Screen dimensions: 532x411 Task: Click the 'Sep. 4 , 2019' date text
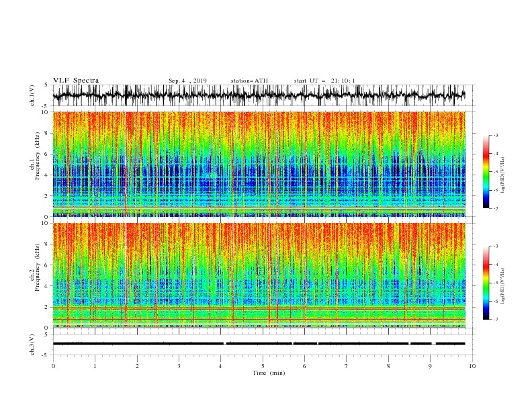[187, 81]
